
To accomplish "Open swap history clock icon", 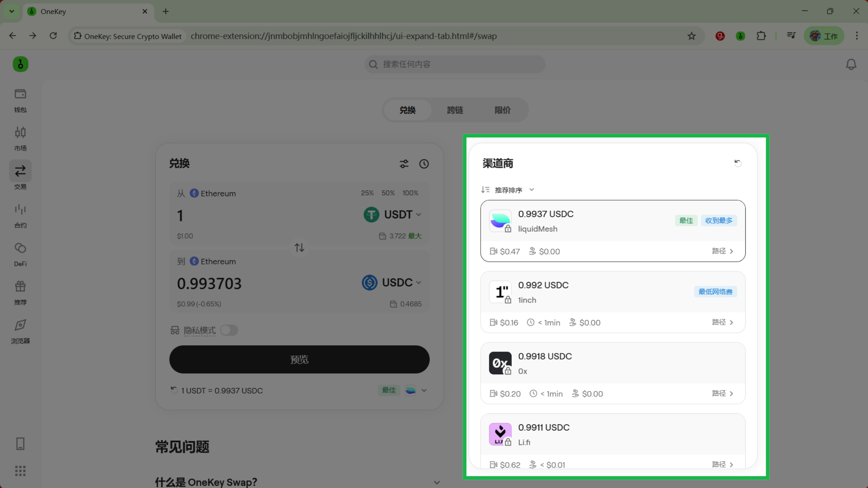I will (424, 164).
